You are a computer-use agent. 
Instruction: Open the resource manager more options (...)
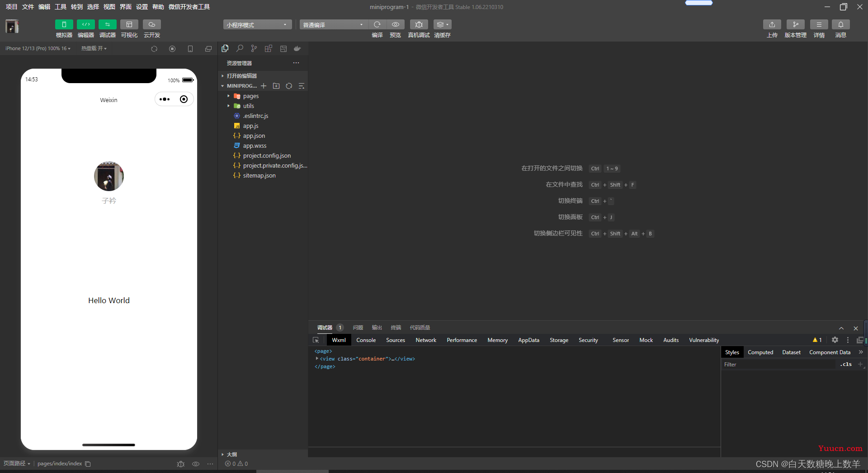click(296, 63)
